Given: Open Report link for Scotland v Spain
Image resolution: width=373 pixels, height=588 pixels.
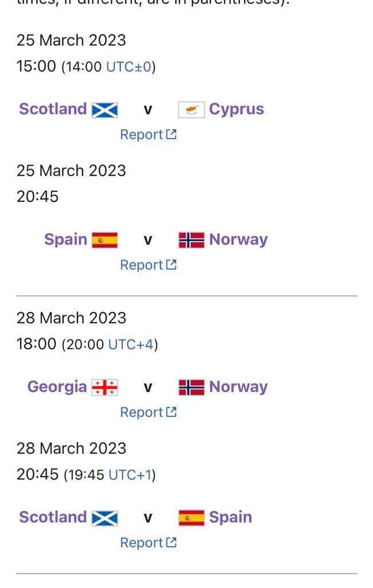Looking at the screenshot, I should 148,543.
